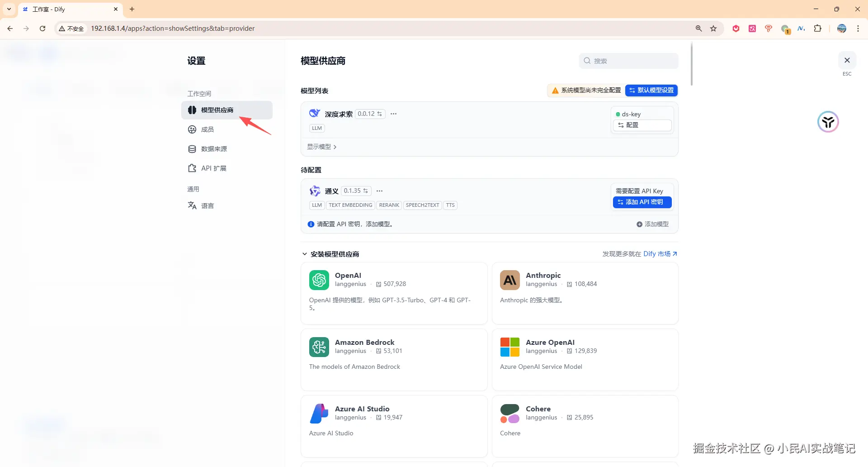Click the red shield extension icon
This screenshot has height=467, width=868.
point(736,29)
